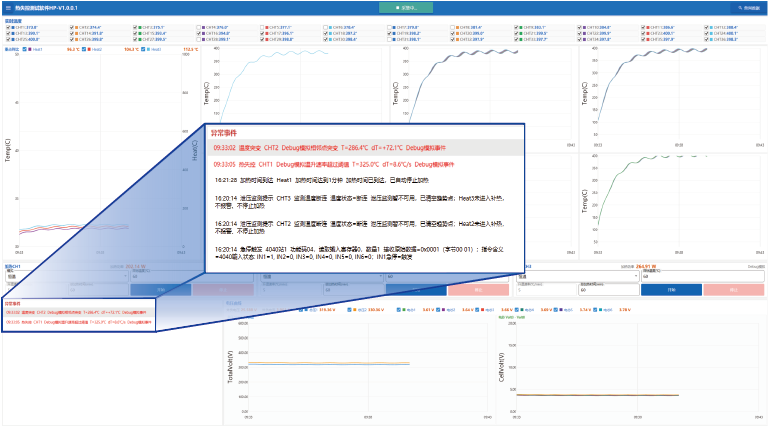Image resolution: width=768 pixels, height=426 pixels.
Task: Open mode dropdown in the 264.91 W heating panel
Action: pyautogui.click(x=578, y=276)
